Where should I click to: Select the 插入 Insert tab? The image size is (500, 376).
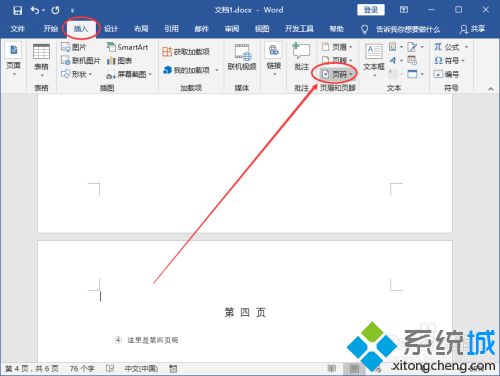[x=80, y=29]
